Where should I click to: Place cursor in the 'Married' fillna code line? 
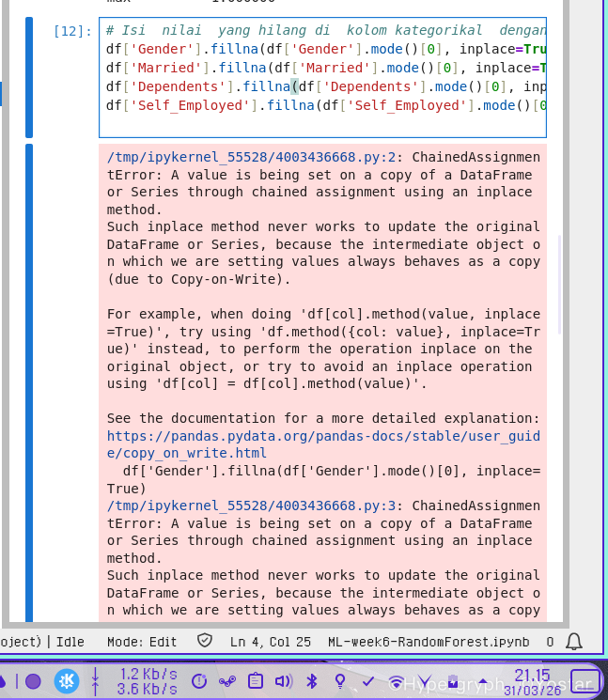point(326,68)
